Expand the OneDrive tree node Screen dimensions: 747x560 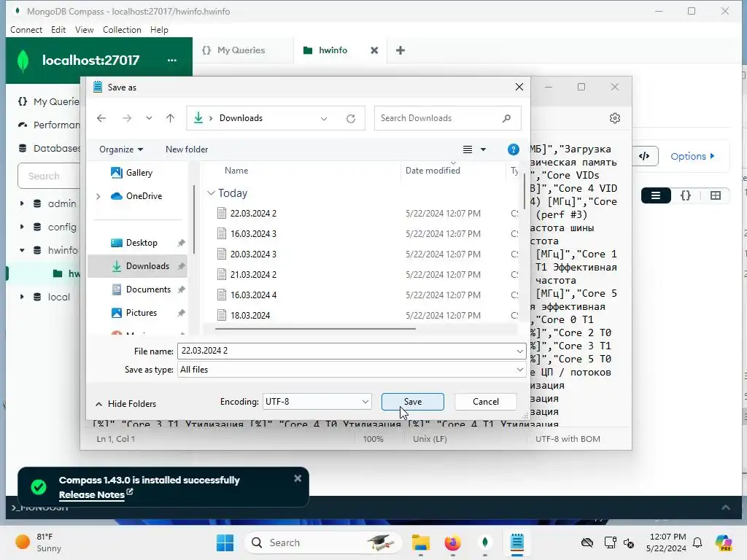tap(98, 196)
